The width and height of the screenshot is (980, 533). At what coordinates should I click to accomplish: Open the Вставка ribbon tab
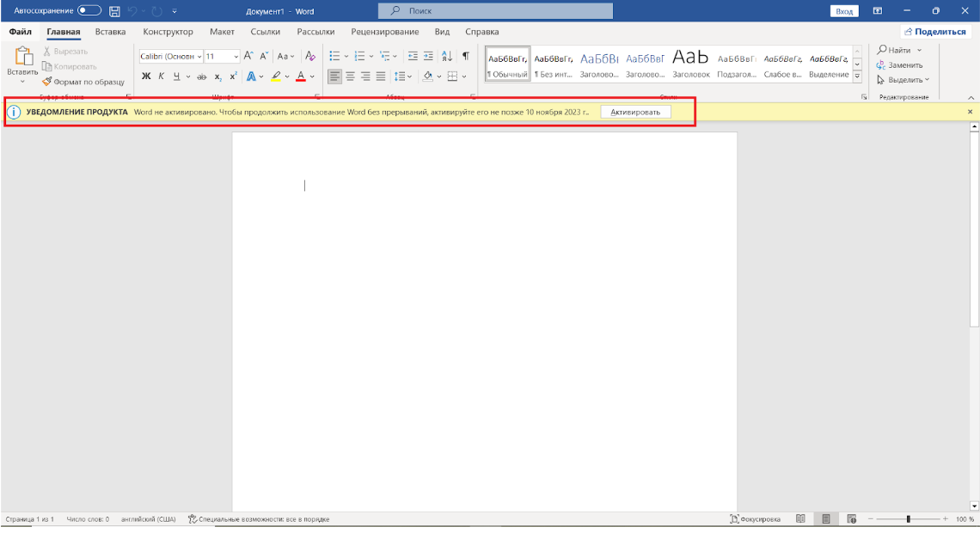(110, 32)
